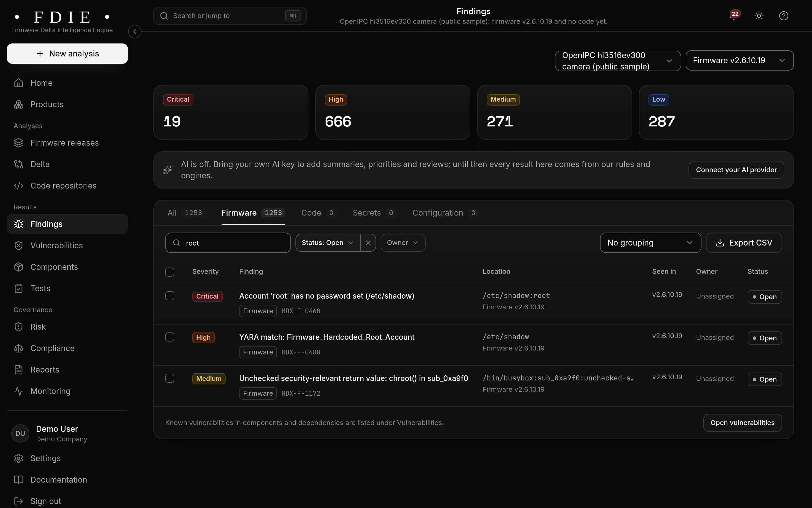Toggle the select-all checkbox in table header
Image resolution: width=812 pixels, height=508 pixels.
pyautogui.click(x=170, y=272)
